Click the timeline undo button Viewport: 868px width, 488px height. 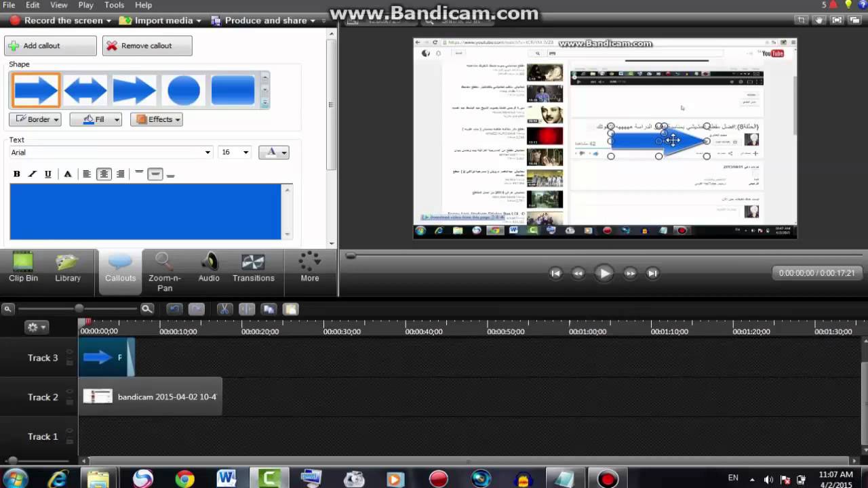click(x=174, y=309)
